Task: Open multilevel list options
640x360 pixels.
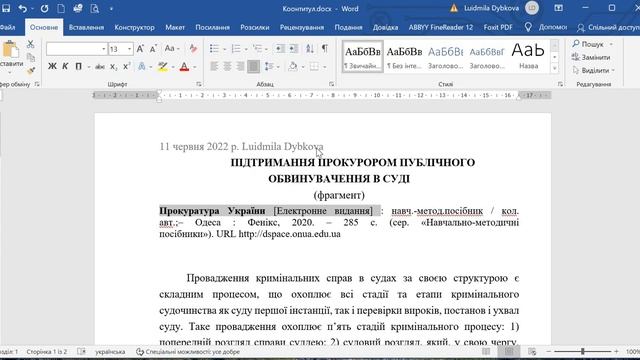Action: point(257,49)
